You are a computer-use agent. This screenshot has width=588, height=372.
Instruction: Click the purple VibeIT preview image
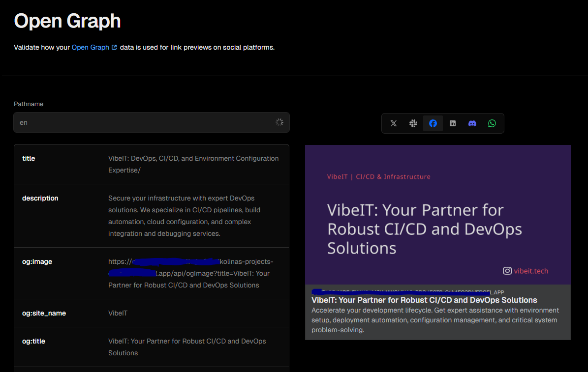437,215
